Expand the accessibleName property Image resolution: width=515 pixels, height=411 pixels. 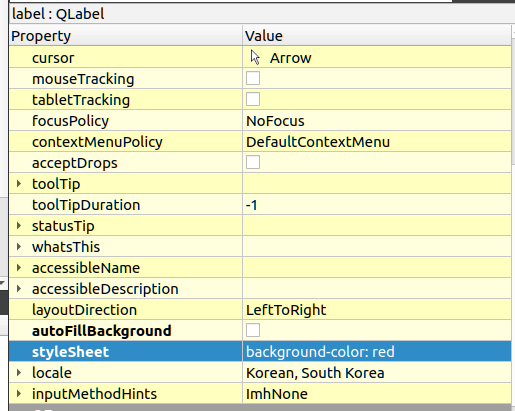[x=19, y=268]
